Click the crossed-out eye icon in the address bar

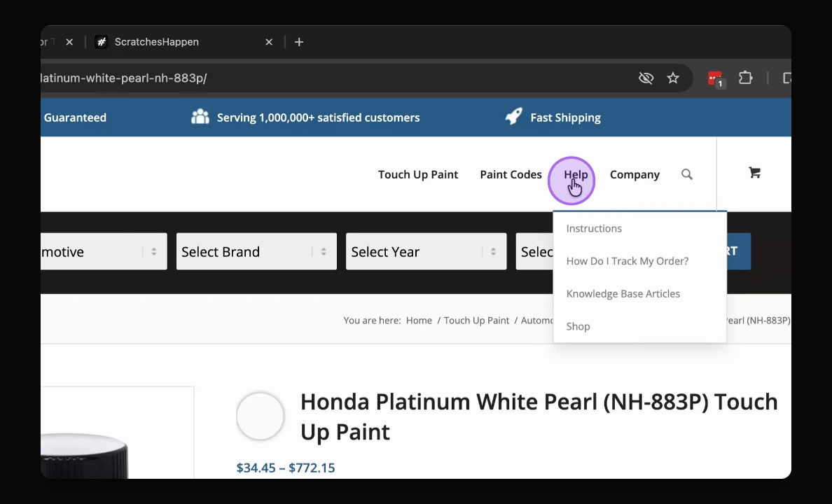coord(646,78)
